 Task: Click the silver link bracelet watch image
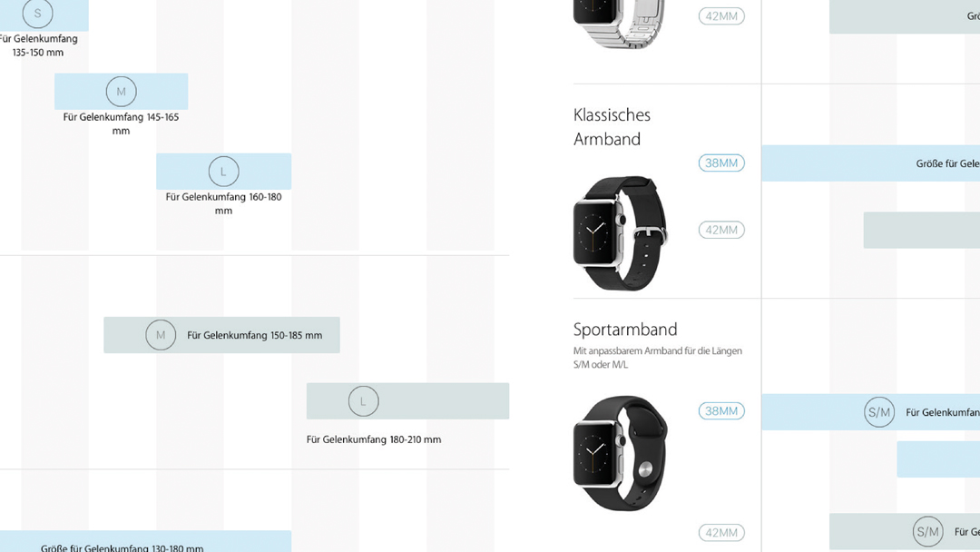click(619, 24)
